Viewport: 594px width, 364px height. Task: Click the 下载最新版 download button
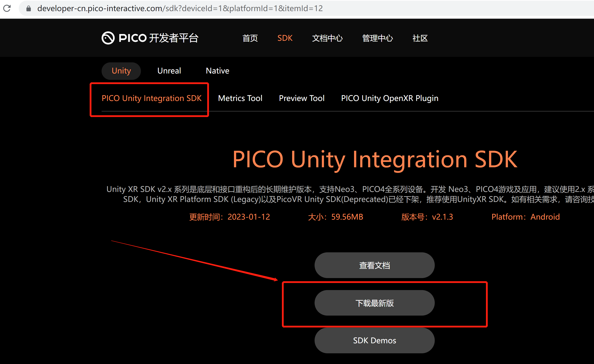tap(374, 303)
